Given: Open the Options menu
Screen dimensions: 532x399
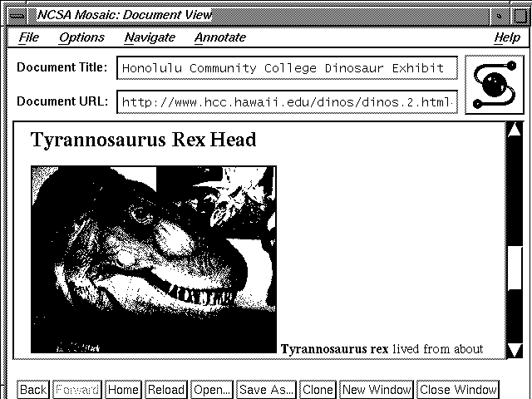Looking at the screenshot, I should click(x=81, y=37).
